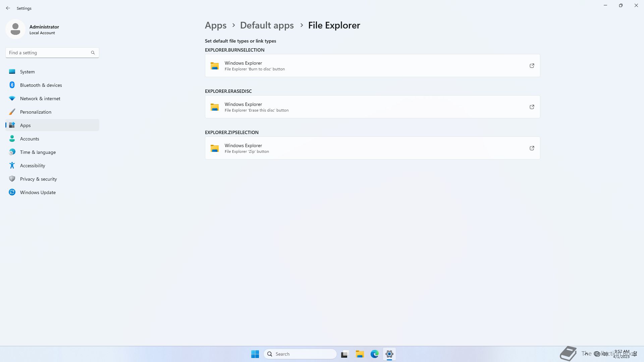The width and height of the screenshot is (644, 362).
Task: Click the folder icon in 'Burn to disc' row
Action: click(x=215, y=66)
